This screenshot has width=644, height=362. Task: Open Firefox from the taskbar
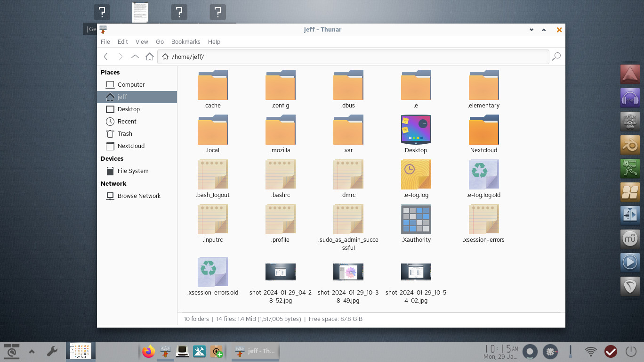coord(149,351)
